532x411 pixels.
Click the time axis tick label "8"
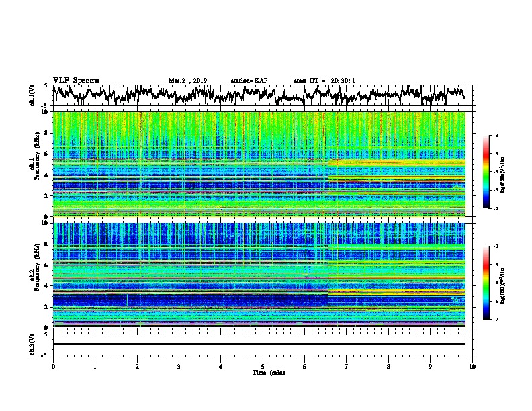pos(388,367)
